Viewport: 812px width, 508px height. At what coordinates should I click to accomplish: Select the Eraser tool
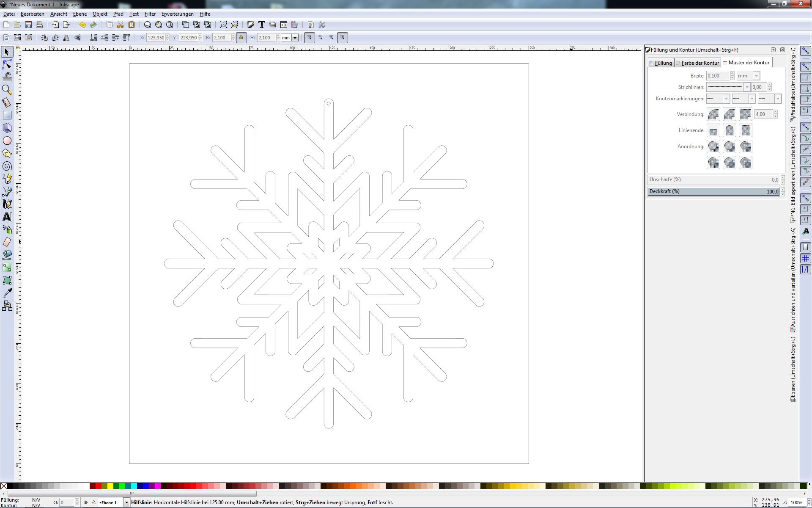click(x=7, y=242)
